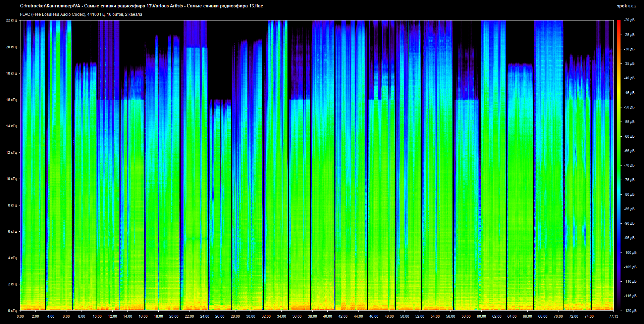644x324 pixels.
Task: Click the file path title text
Action: point(141,6)
